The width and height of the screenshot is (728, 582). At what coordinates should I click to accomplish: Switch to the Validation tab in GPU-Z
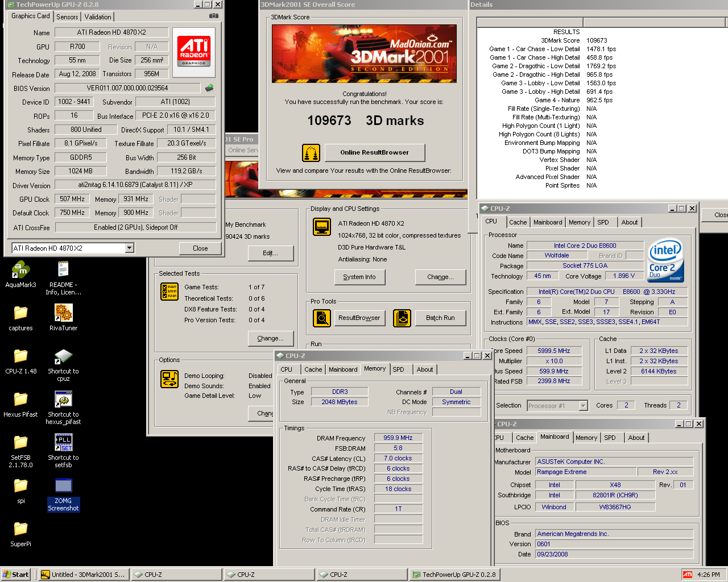(98, 17)
